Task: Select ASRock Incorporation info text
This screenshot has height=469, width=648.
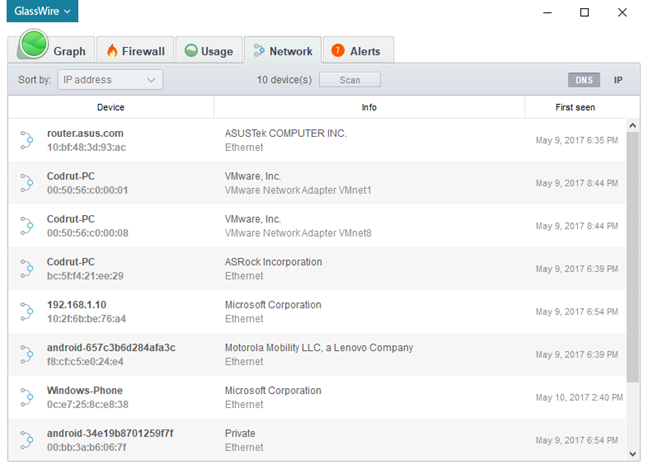Action: (273, 262)
